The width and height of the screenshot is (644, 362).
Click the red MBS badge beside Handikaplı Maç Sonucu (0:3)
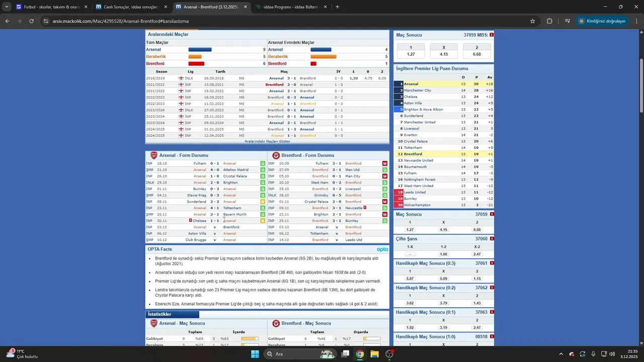point(492,263)
